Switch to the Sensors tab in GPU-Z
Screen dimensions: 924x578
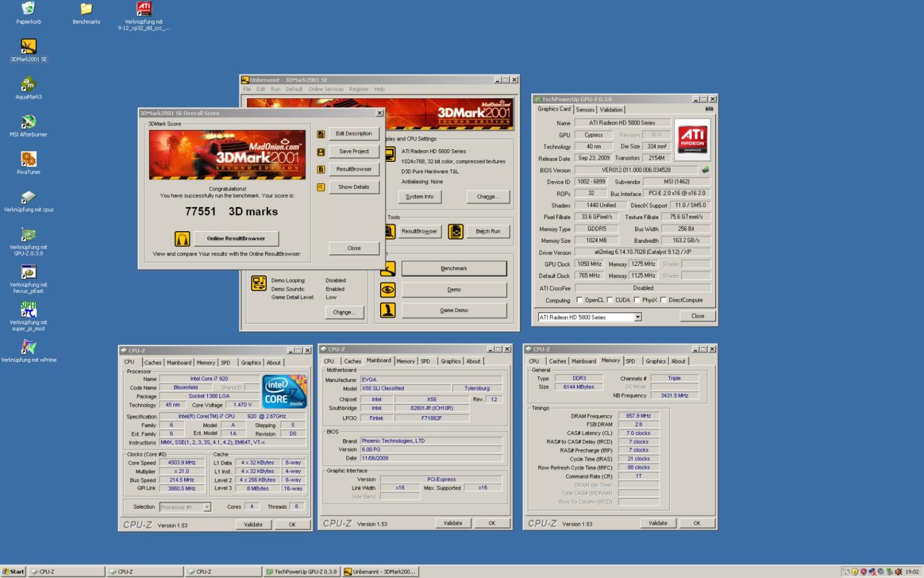pyautogui.click(x=585, y=110)
